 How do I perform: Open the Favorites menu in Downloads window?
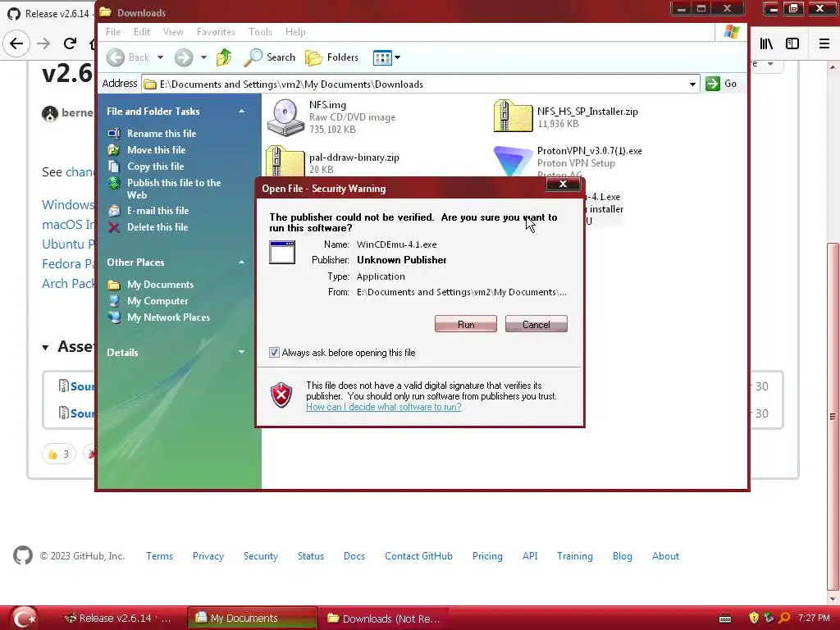tap(216, 32)
